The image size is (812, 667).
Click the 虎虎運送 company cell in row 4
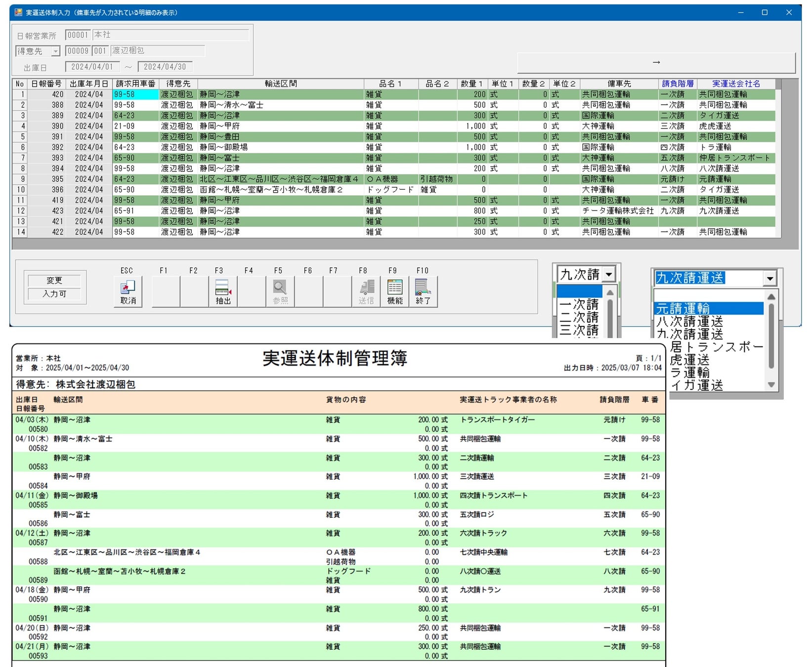click(736, 126)
